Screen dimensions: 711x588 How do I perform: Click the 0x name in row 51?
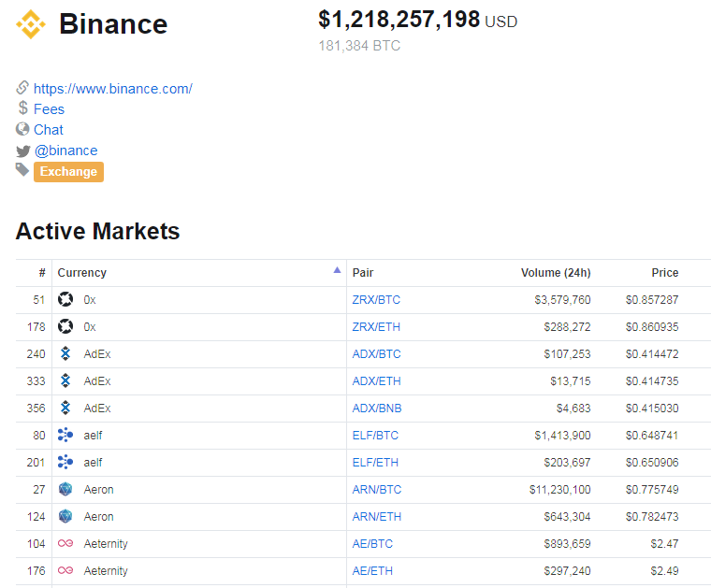click(x=89, y=300)
